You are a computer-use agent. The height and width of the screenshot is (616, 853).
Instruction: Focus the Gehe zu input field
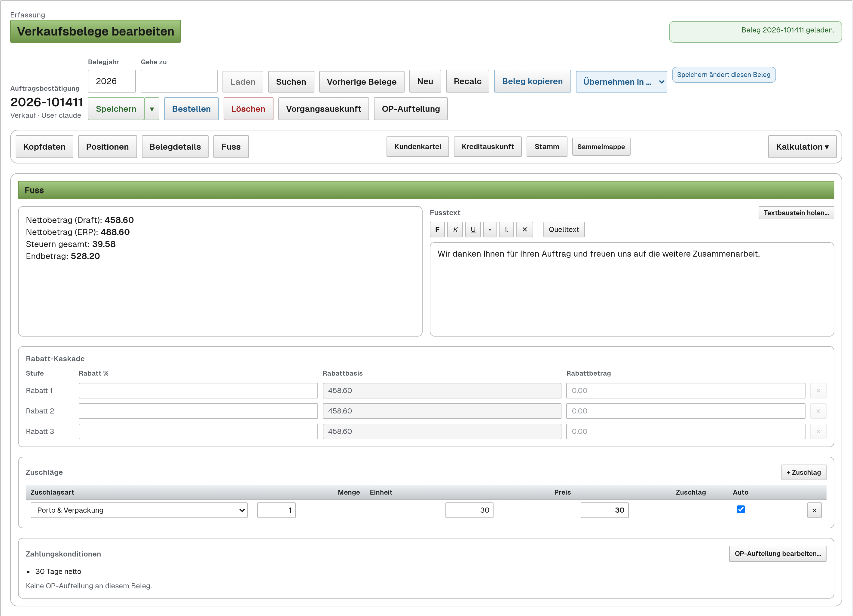pyautogui.click(x=179, y=81)
